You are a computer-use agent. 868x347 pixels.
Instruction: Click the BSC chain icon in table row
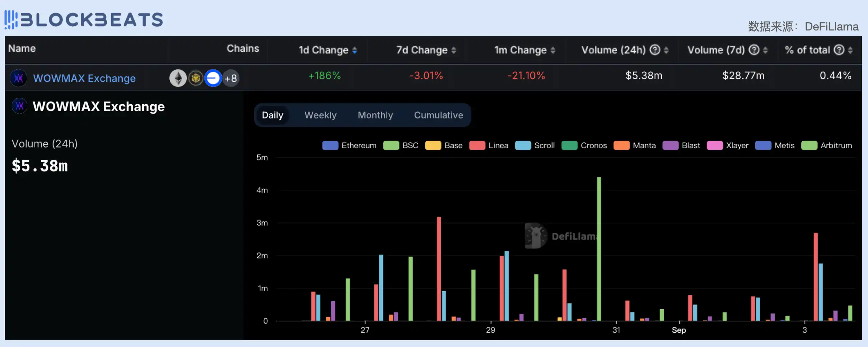tap(196, 78)
